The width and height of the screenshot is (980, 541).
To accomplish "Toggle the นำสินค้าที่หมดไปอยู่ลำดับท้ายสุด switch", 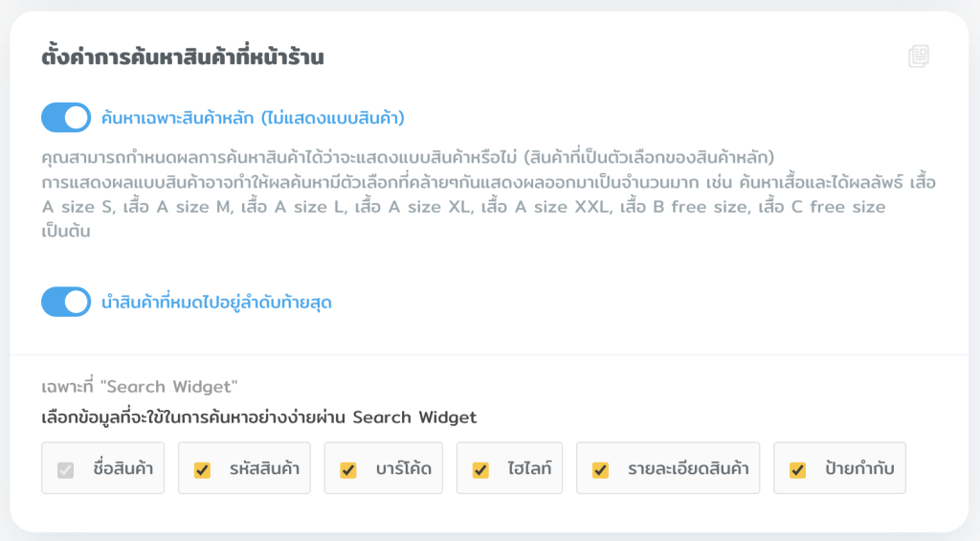I will click(x=66, y=302).
